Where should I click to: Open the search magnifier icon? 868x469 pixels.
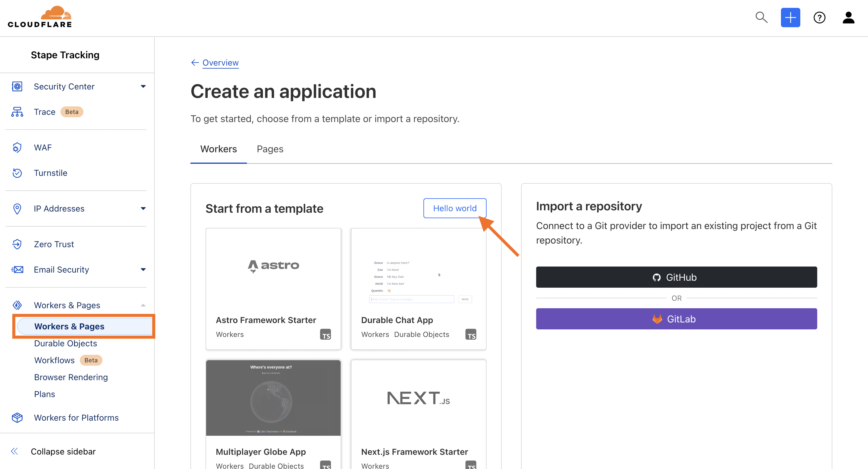pyautogui.click(x=761, y=17)
